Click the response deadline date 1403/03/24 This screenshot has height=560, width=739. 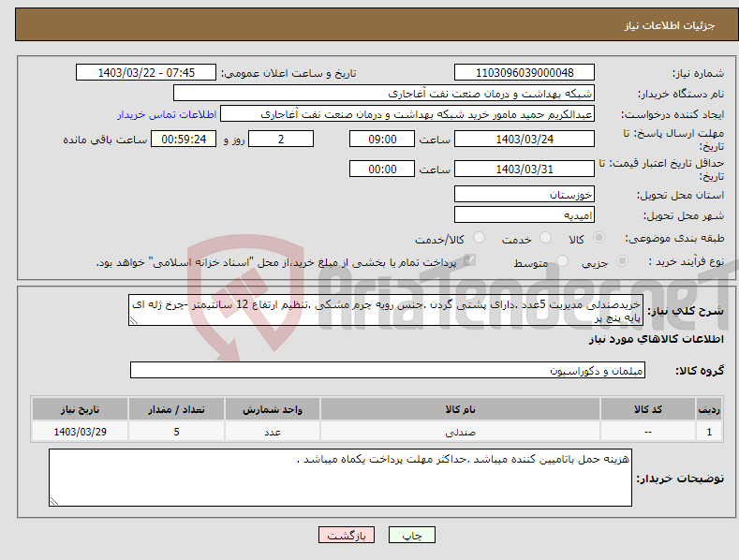(x=525, y=139)
